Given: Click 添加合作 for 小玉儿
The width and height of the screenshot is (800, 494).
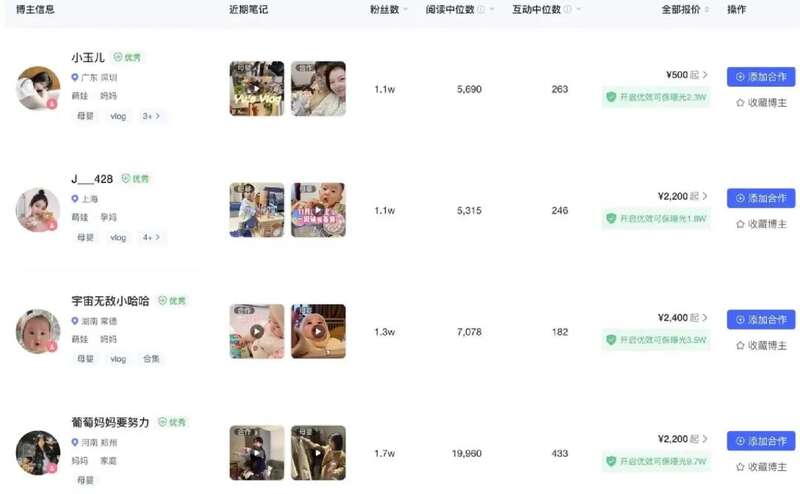Looking at the screenshot, I should click(761, 77).
